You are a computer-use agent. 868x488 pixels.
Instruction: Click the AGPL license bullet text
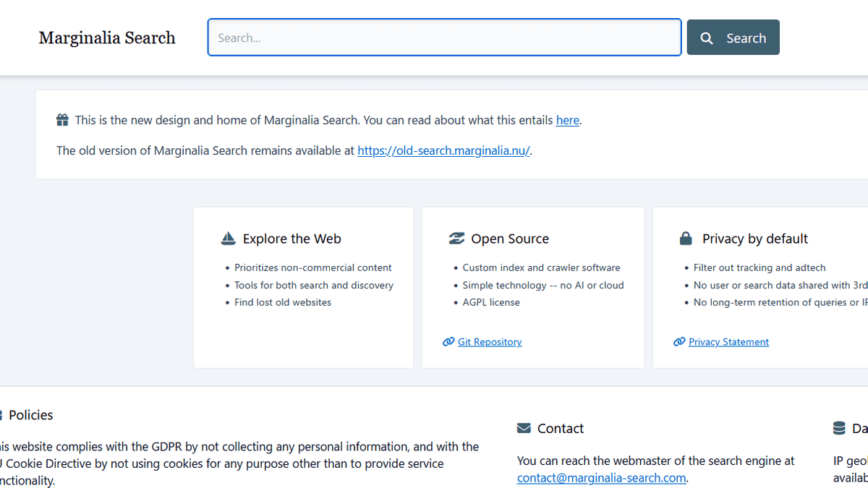tap(491, 302)
